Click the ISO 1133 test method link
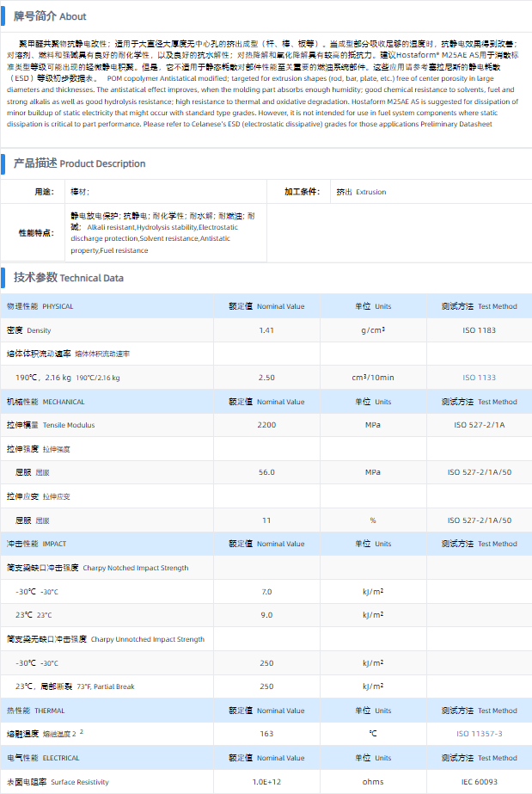532x794 pixels. [479, 378]
